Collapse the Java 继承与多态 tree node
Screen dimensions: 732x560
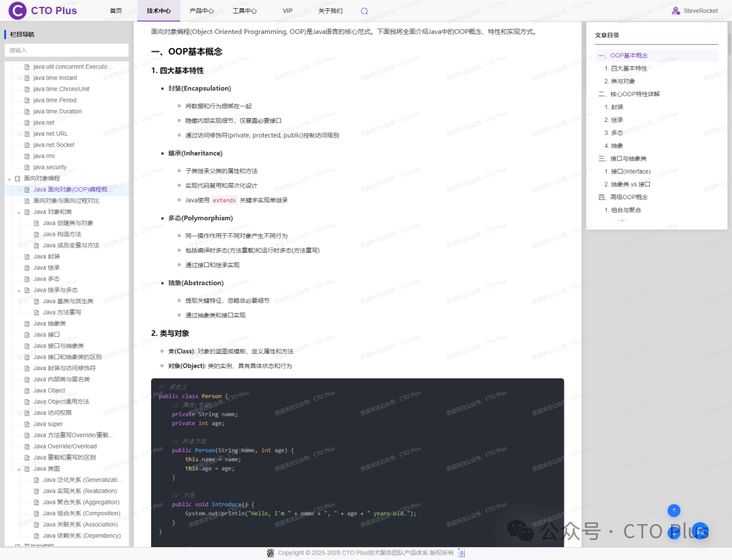click(x=19, y=291)
